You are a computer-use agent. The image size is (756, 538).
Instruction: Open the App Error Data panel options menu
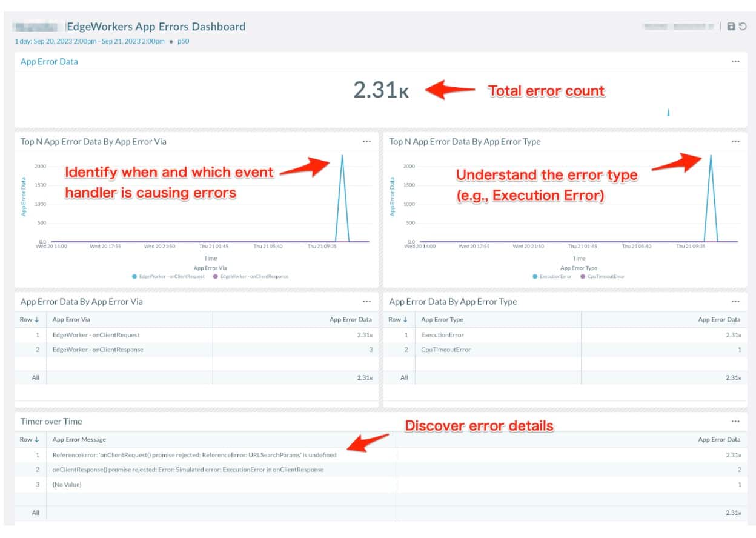(735, 61)
